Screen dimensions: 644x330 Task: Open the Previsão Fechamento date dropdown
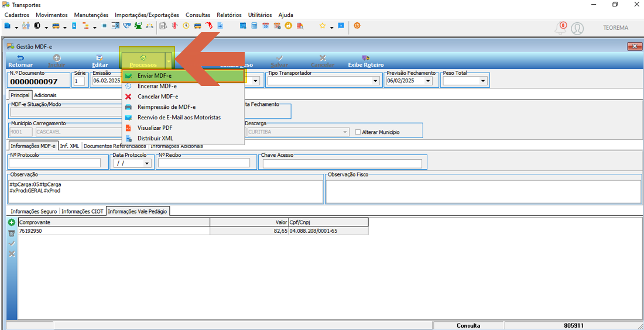(x=429, y=81)
